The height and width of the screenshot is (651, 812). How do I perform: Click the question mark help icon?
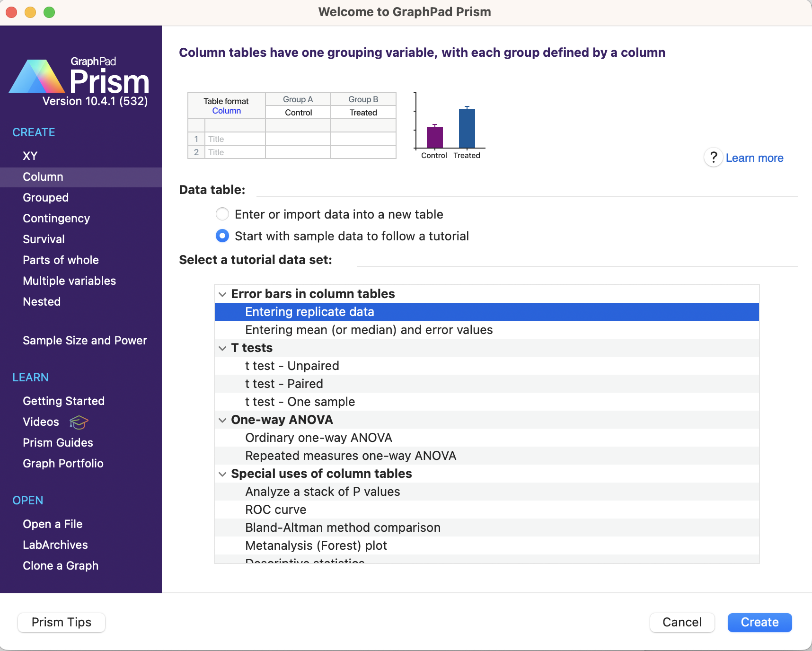(x=713, y=158)
